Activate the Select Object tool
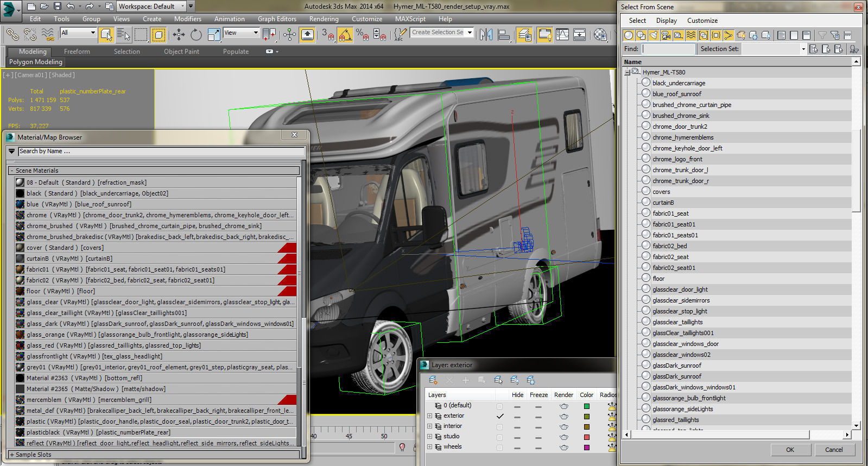The width and height of the screenshot is (868, 466). click(106, 35)
